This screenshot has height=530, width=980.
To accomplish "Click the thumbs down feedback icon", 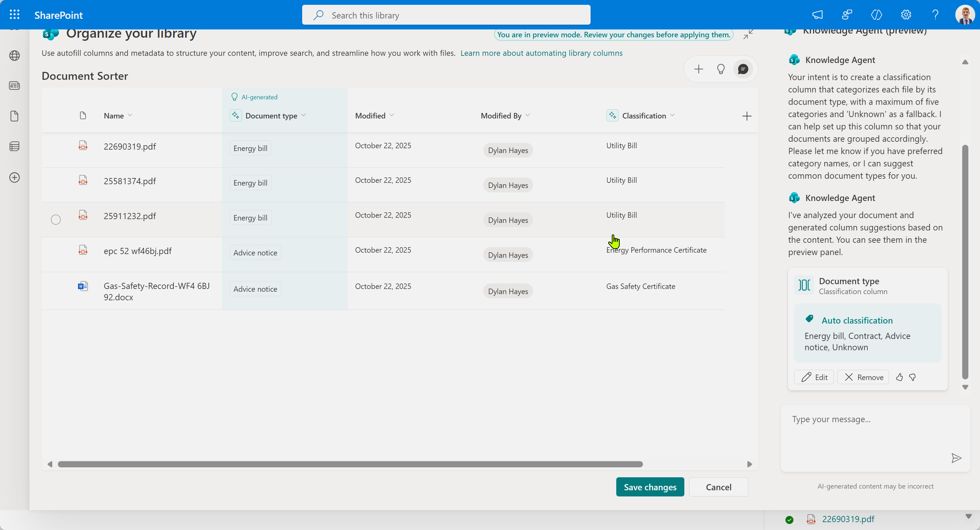I will [x=912, y=377].
